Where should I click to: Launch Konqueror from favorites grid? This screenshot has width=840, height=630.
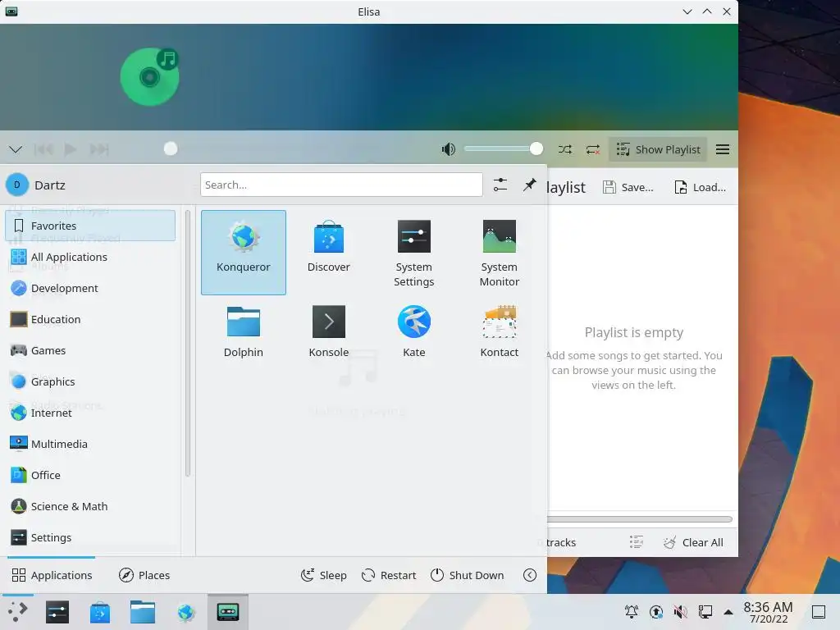243,253
